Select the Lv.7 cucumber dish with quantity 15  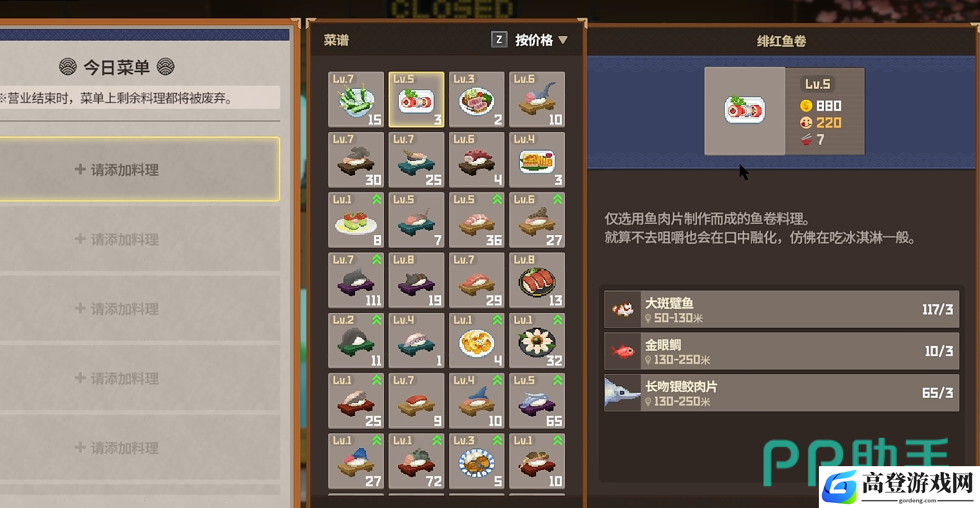pyautogui.click(x=356, y=99)
